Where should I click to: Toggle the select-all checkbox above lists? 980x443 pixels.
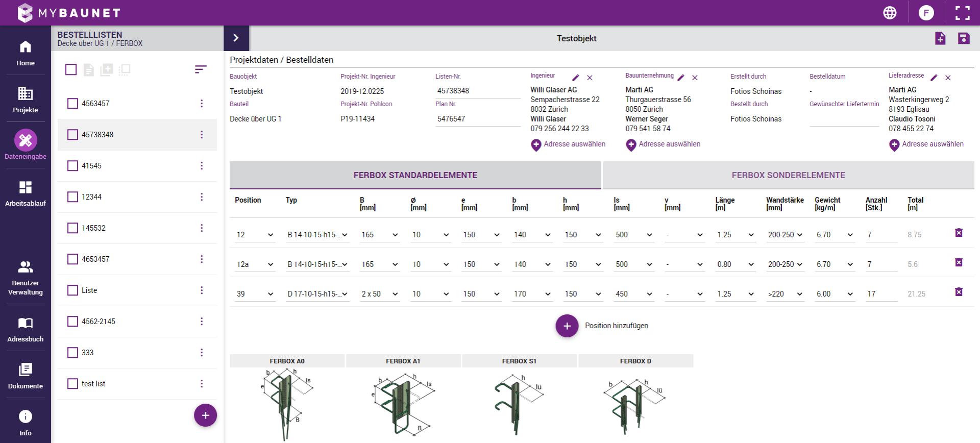pyautogui.click(x=71, y=69)
